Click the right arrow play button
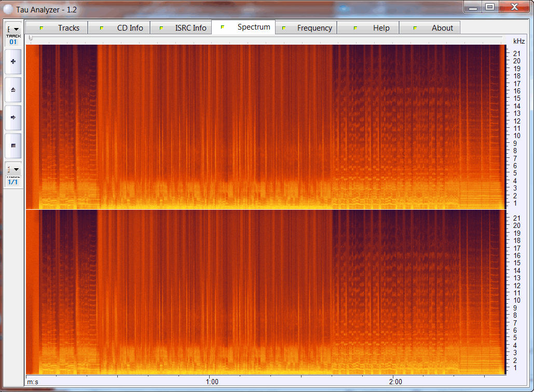 pyautogui.click(x=13, y=118)
